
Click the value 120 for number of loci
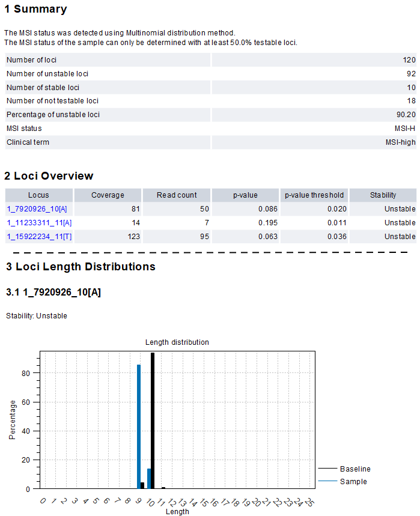pos(409,60)
